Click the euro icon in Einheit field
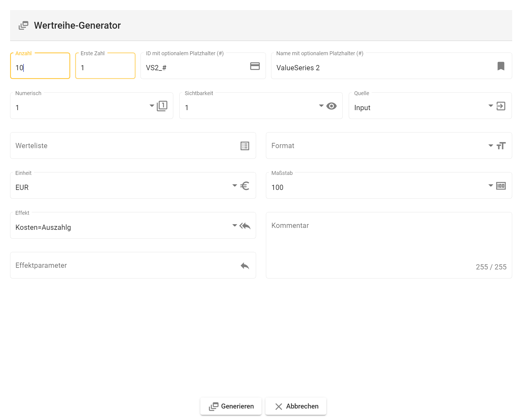The height and width of the screenshot is (420, 522). (245, 186)
